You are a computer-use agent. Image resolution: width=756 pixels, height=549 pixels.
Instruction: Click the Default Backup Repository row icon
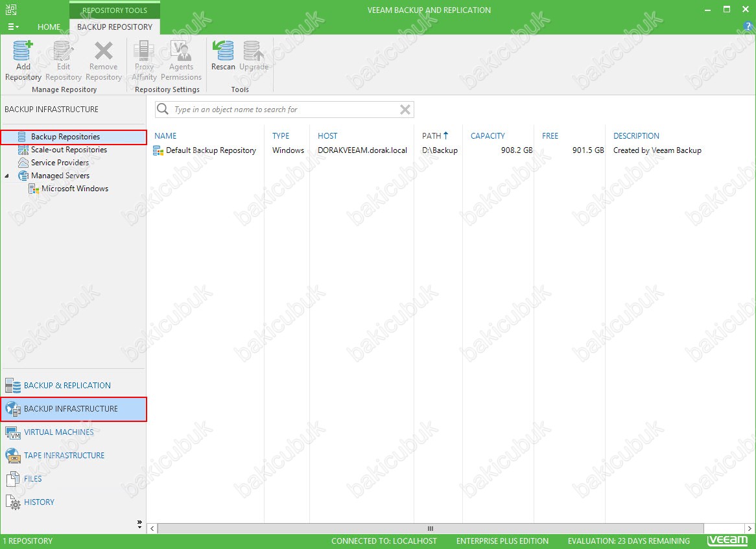click(x=158, y=150)
